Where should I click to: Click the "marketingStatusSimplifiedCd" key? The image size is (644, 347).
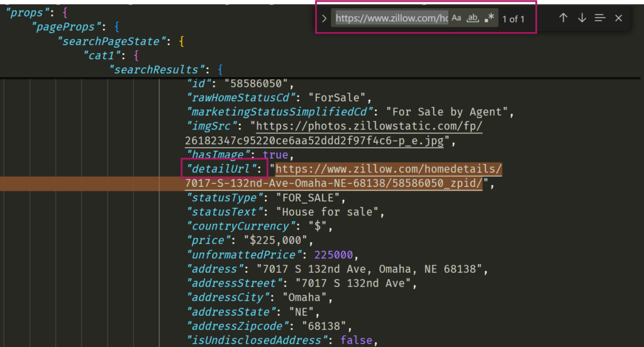point(280,112)
